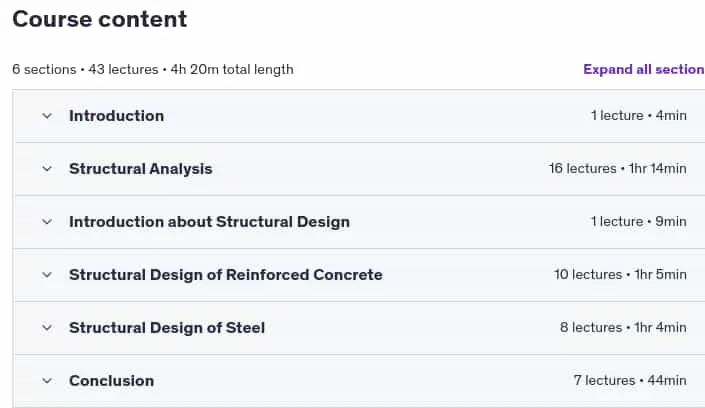Expand Structural Design of Reinforced Concrete chevron
Screen dimensions: 705x408
click(47, 275)
